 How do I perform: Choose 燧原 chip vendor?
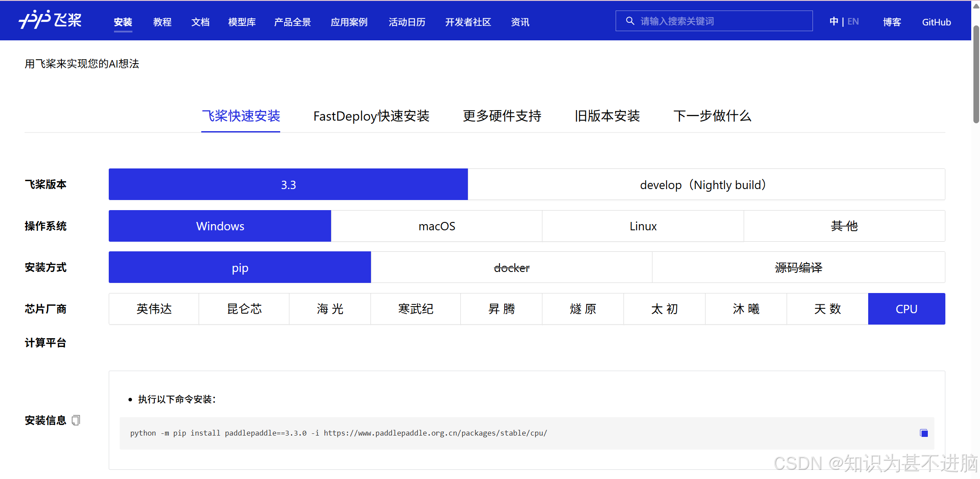pos(583,309)
